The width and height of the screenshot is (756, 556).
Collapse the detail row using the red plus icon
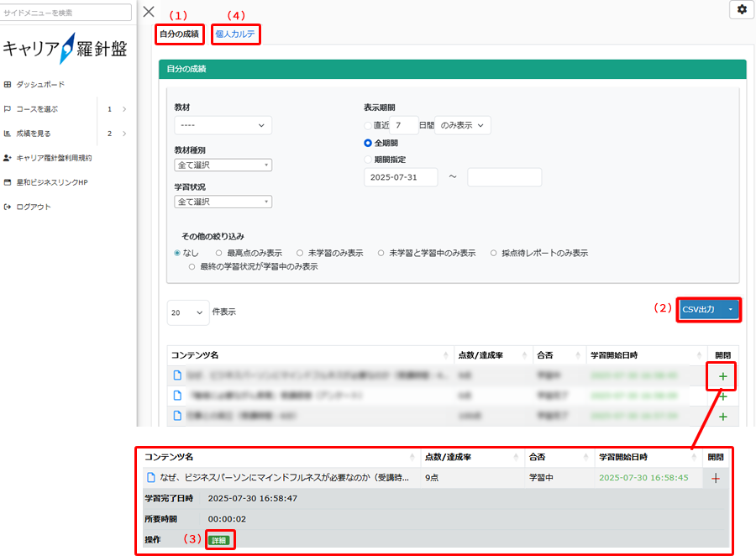(716, 478)
